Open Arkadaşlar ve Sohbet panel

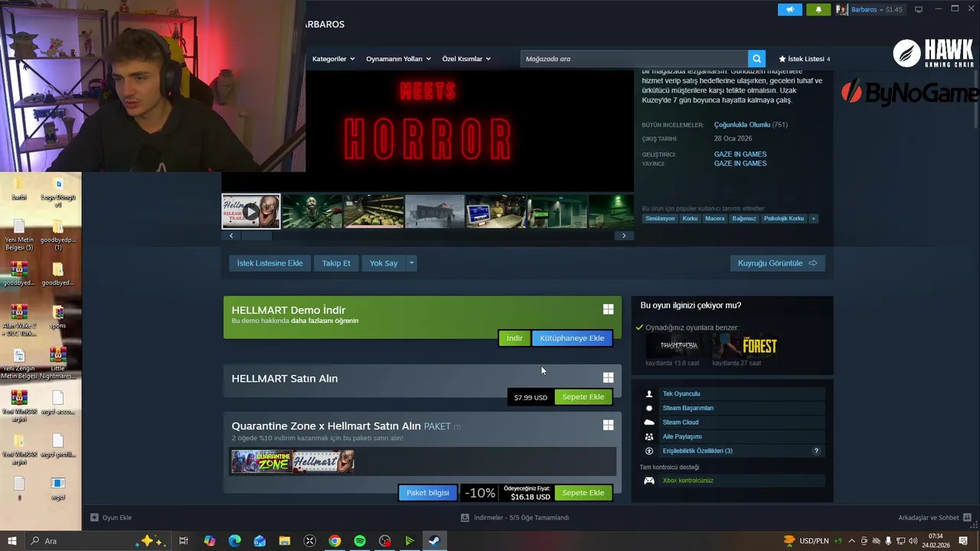[935, 517]
